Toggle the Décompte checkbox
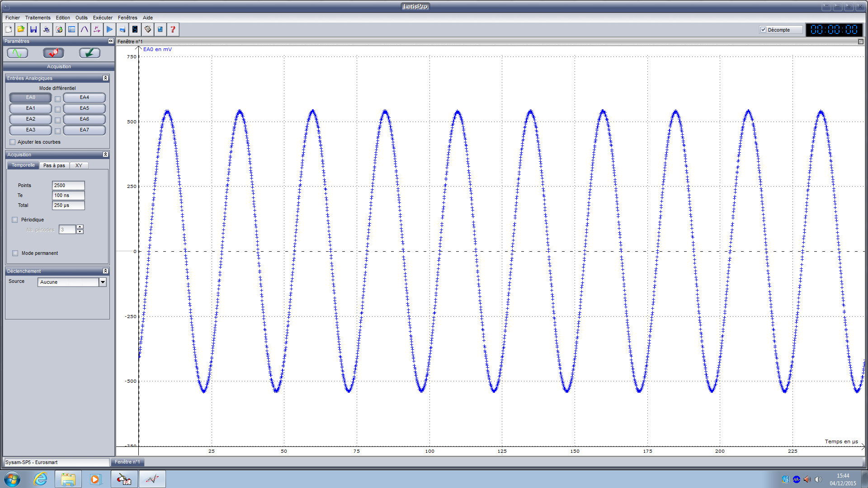868x488 pixels. pos(763,30)
